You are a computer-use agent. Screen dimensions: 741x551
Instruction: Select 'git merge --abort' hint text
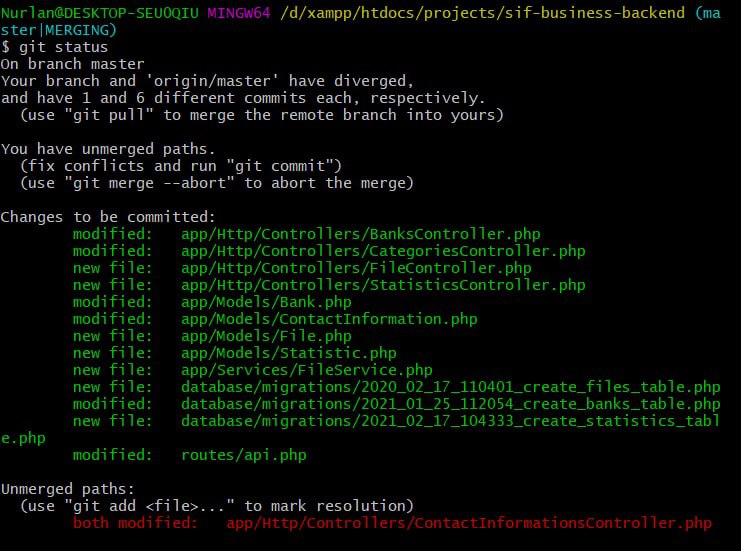217,183
